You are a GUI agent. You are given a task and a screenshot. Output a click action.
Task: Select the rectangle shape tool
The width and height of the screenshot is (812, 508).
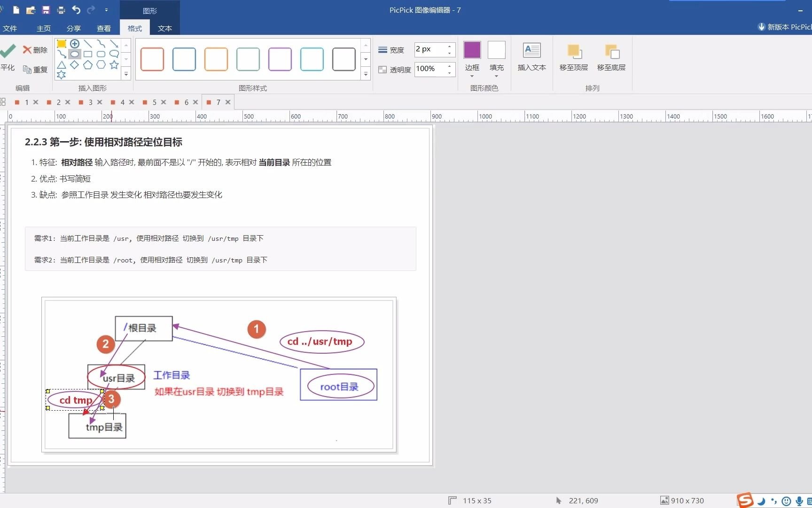(x=87, y=54)
